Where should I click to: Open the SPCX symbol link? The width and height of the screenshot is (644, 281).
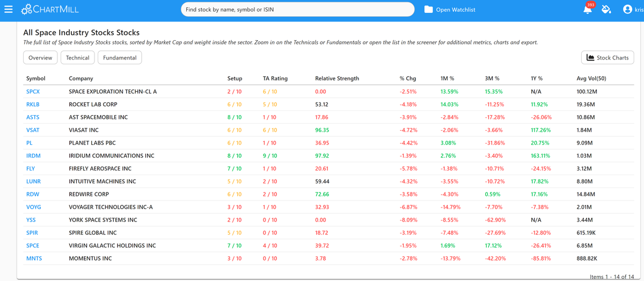tap(33, 92)
